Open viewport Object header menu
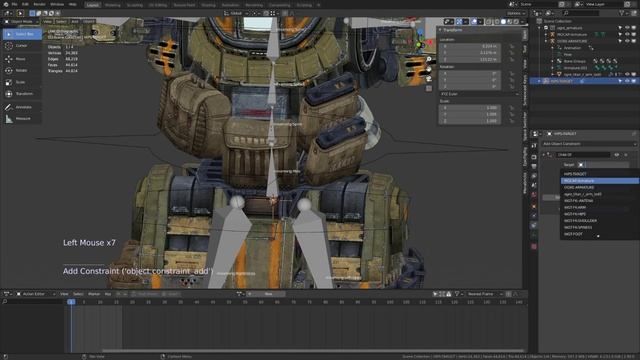This screenshot has width=640, height=360. (89, 22)
